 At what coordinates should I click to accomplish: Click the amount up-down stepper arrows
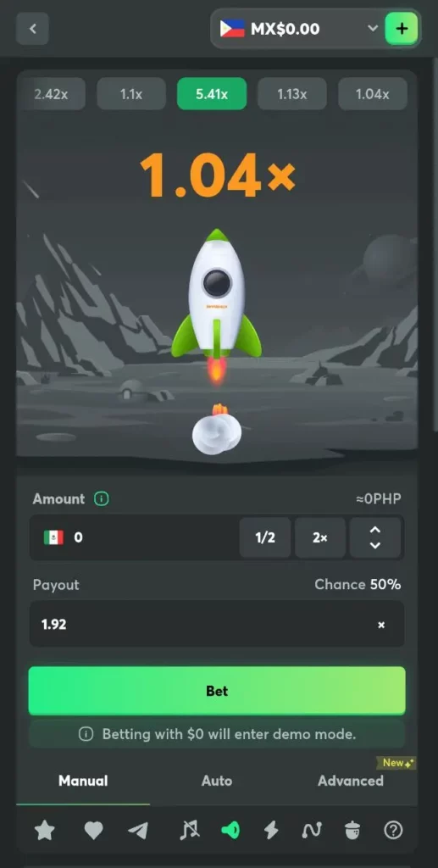[x=375, y=537]
